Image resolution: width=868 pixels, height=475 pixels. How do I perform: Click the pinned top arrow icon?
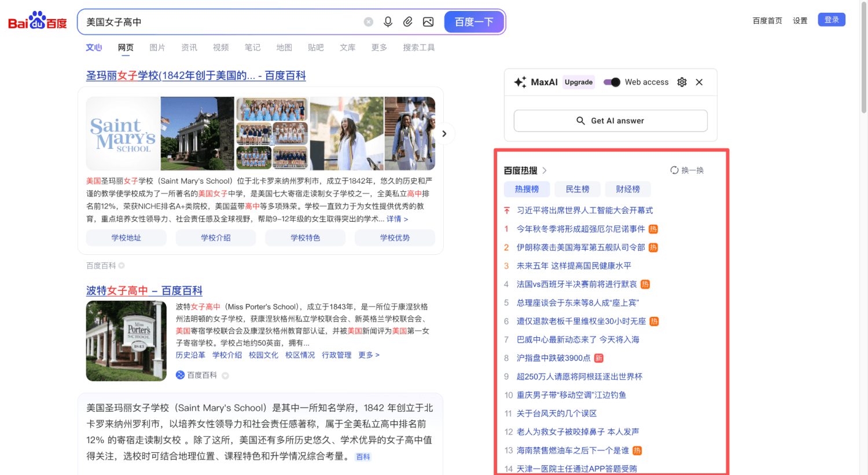tap(507, 210)
